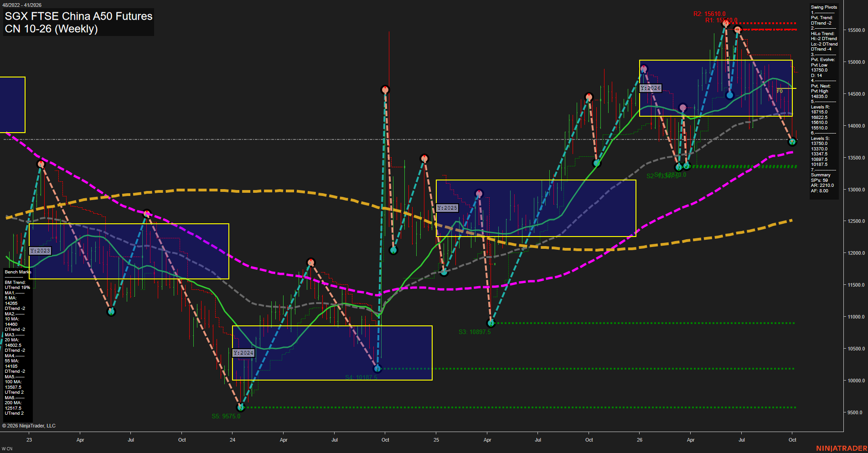Click the 48/2022 - 41/2026 date range text
868x453 pixels.
pos(22,5)
